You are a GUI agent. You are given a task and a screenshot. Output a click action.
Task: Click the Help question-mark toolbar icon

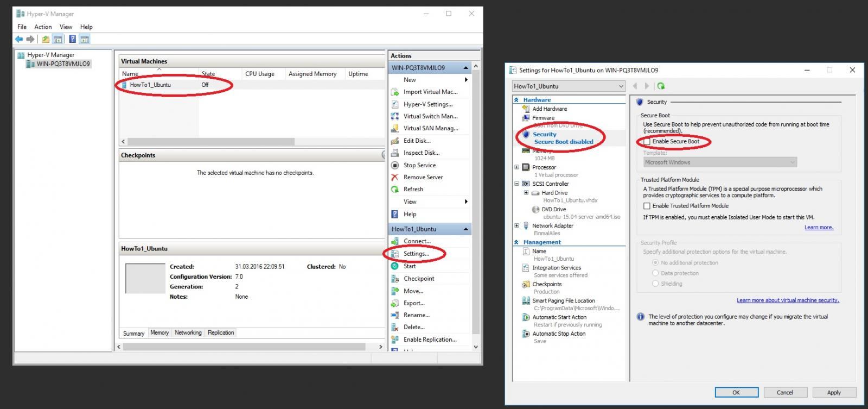point(72,39)
